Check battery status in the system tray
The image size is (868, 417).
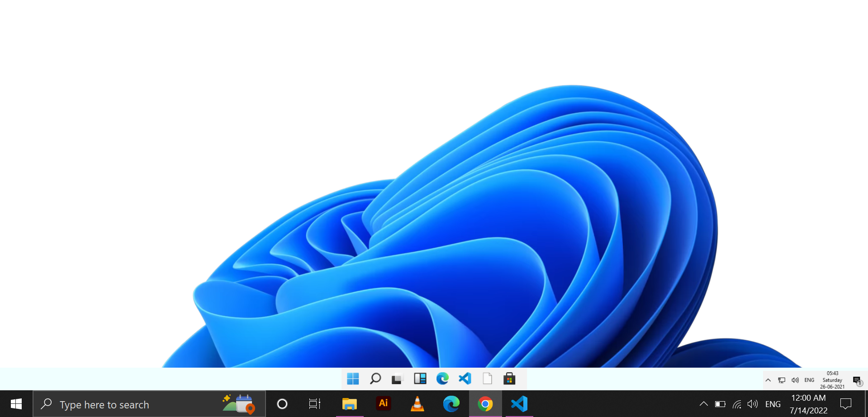720,404
